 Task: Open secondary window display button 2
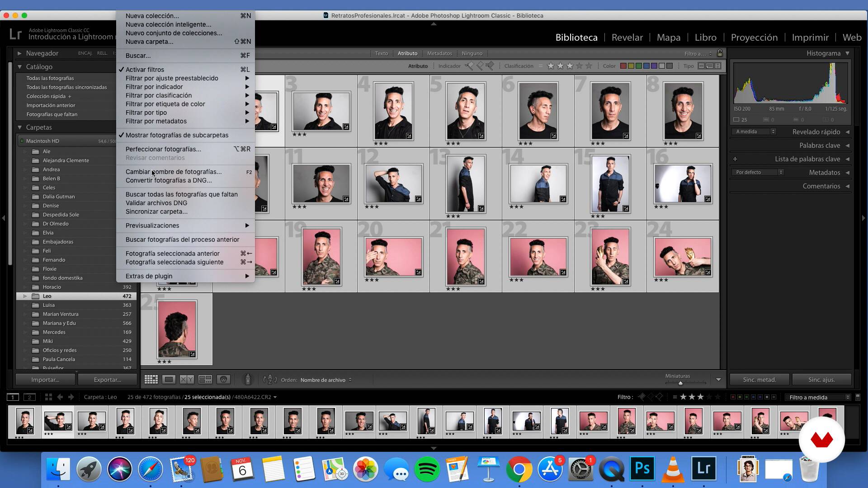point(29,397)
